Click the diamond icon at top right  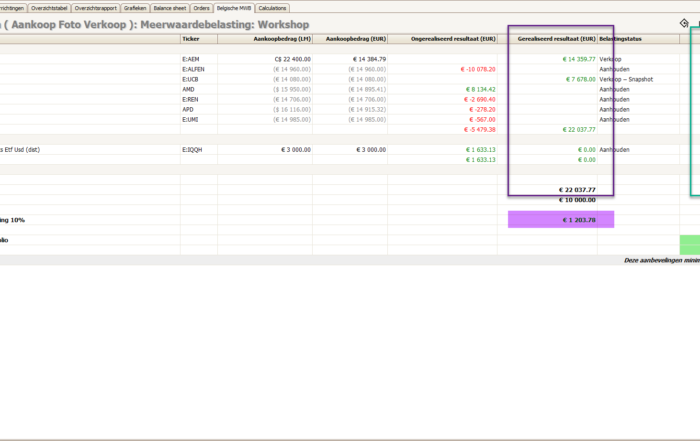(684, 23)
